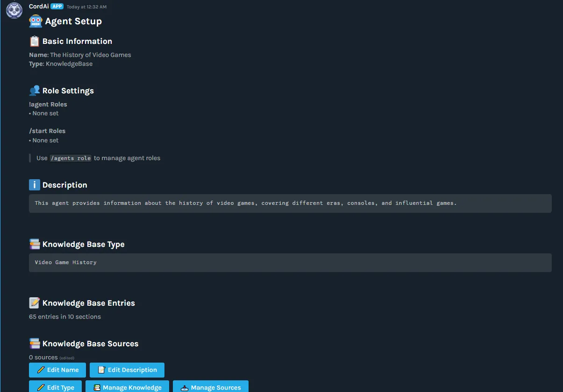This screenshot has height=392, width=563.
Task: Click the APP badge next to CordAi
Action: 57,7
